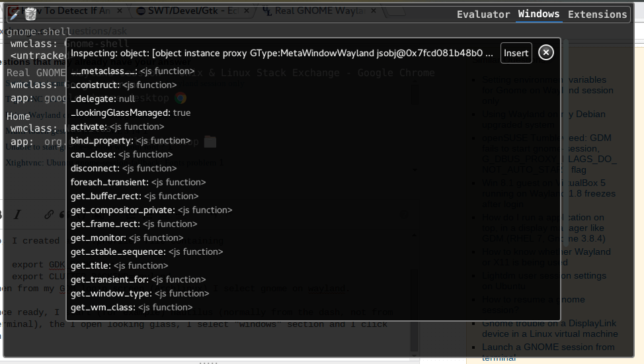Close the 'How To Detect If An' browser tab
This screenshot has width=644, height=364.
pos(120,11)
